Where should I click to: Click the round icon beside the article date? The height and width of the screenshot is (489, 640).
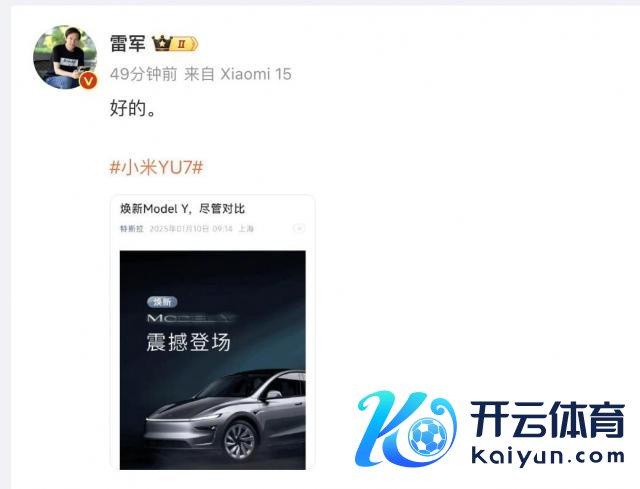coord(299,228)
